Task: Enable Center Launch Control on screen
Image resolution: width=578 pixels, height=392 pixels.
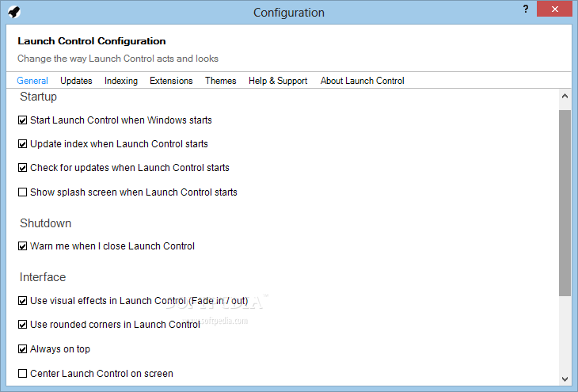Action: tap(22, 374)
